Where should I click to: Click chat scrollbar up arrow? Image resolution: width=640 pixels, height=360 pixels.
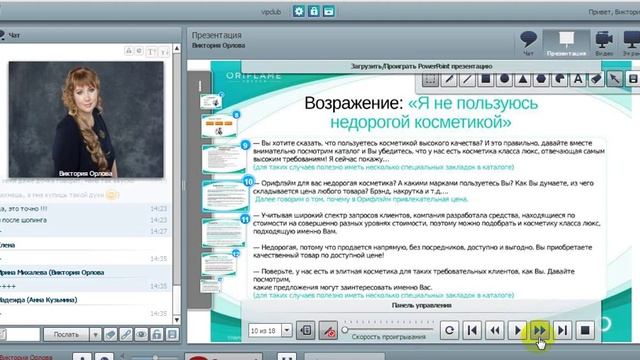pyautogui.click(x=177, y=49)
